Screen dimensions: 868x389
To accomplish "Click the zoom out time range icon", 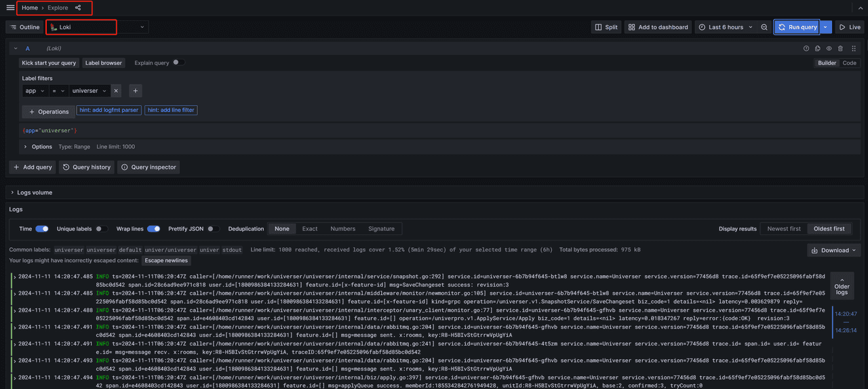I will (x=764, y=27).
